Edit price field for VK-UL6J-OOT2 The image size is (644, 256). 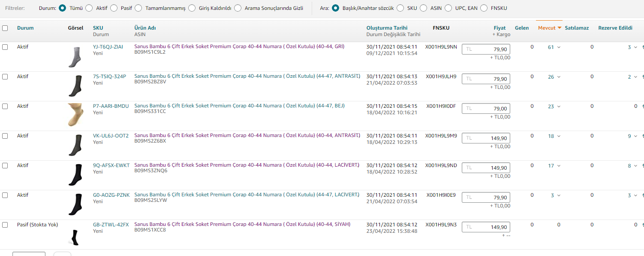click(x=486, y=138)
